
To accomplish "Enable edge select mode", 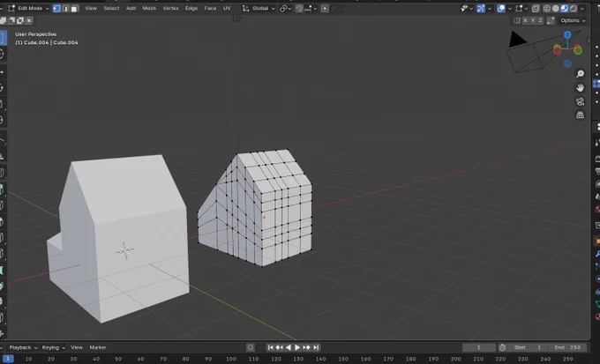I will click(65, 8).
